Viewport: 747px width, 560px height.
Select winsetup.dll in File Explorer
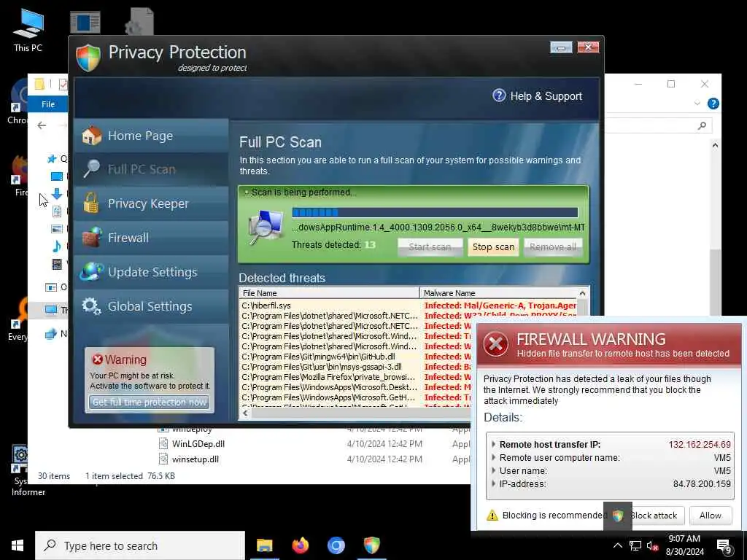196,459
